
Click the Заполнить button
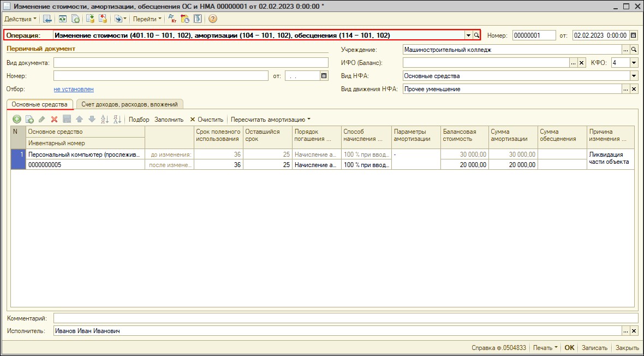coord(169,120)
